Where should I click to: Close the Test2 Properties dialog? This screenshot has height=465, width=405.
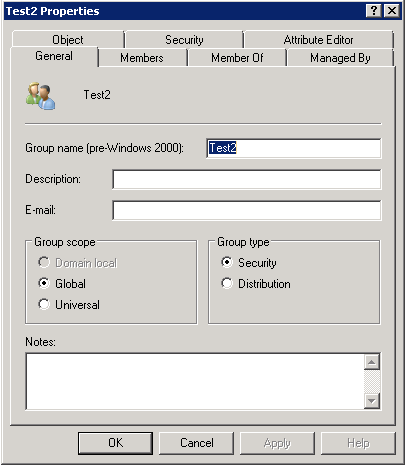[392, 11]
